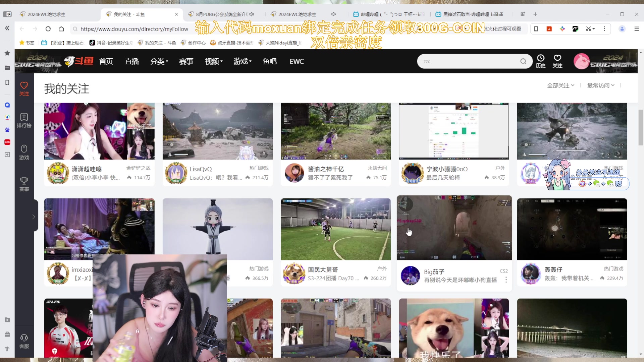Open 国民大舅哥 stream title
The image size is (644, 362).
[333, 278]
